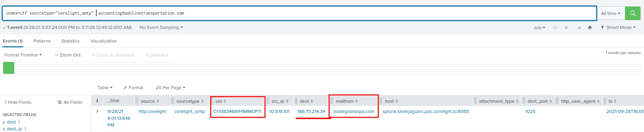
Task: Select the dest field in sidebar
Action: click(11, 122)
